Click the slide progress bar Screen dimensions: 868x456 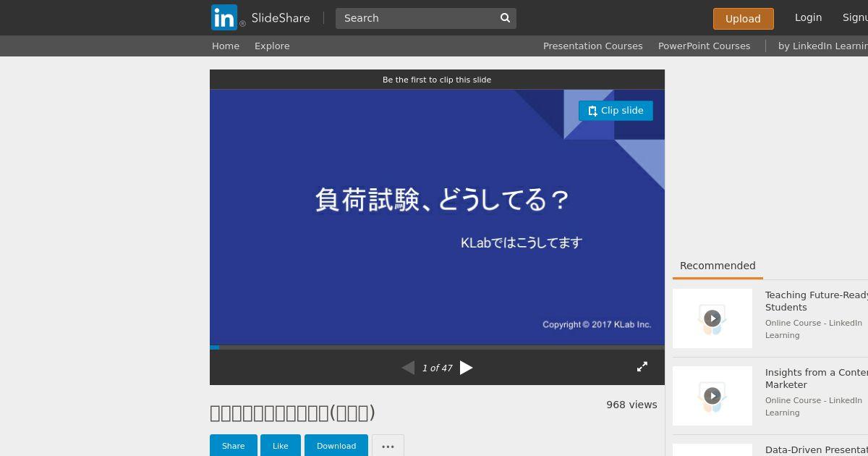[437, 347]
